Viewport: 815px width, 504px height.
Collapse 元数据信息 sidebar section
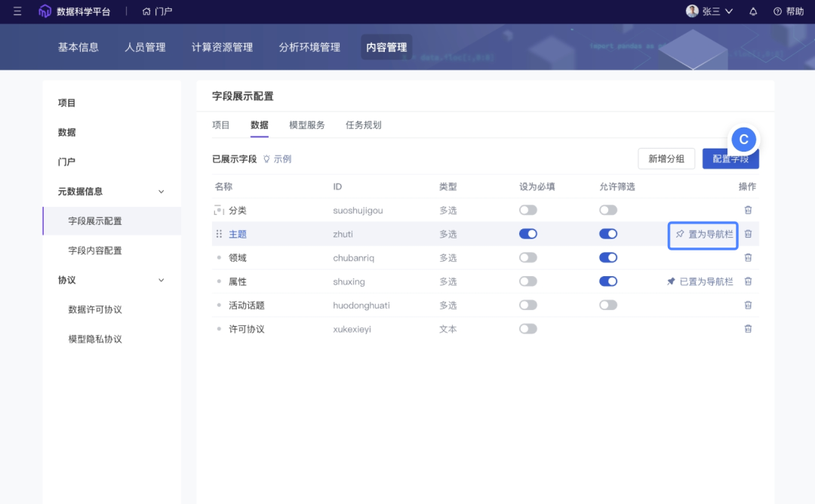click(161, 192)
